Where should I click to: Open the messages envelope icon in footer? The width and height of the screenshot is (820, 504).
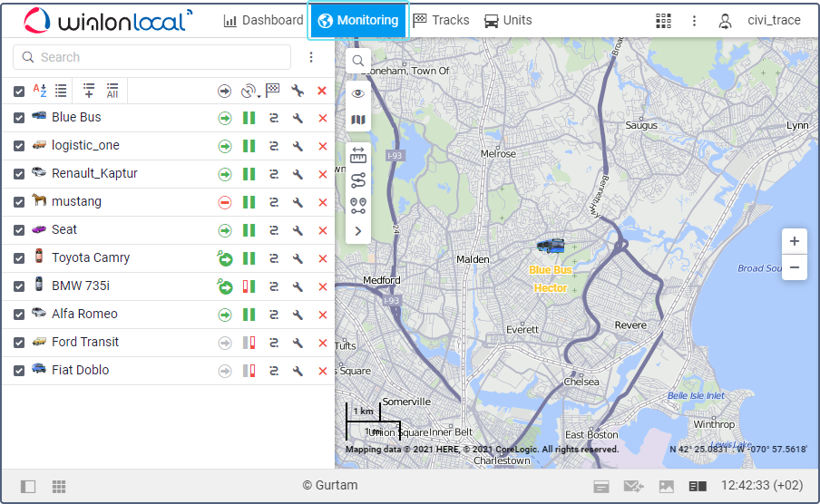click(634, 487)
